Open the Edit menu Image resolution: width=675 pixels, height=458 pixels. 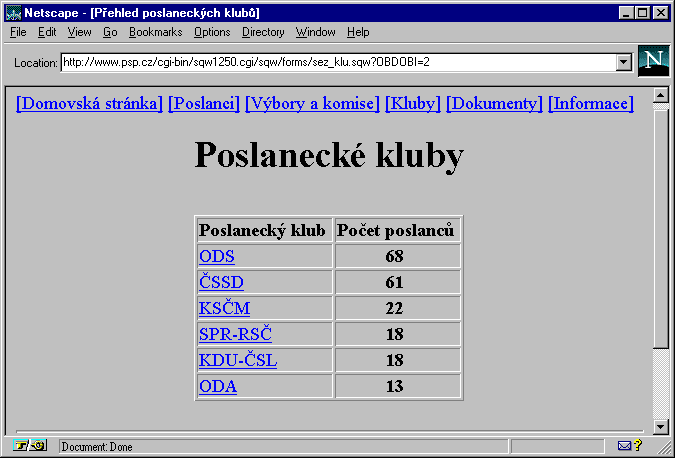tap(47, 32)
